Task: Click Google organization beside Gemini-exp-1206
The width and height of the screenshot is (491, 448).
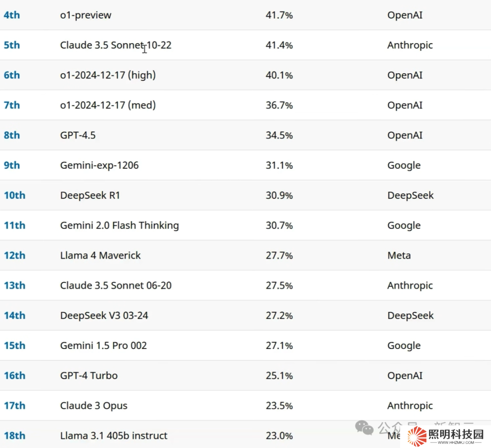Action: (x=404, y=165)
